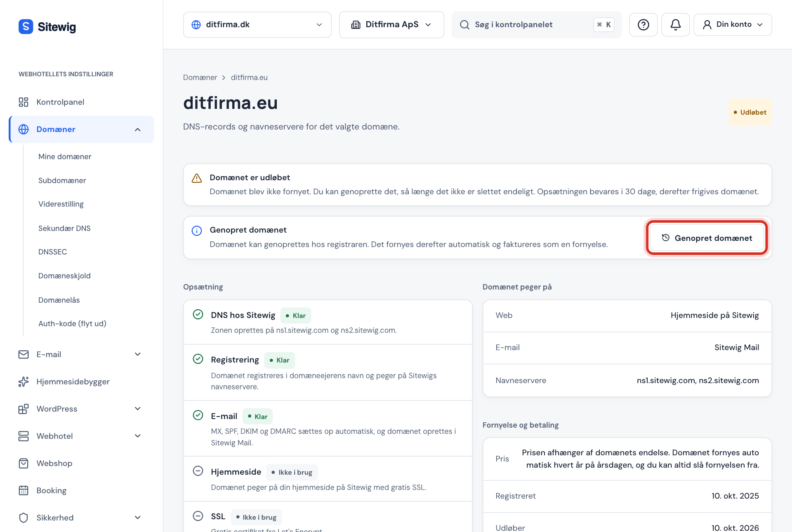Click the Udløbet status badge

click(x=750, y=112)
